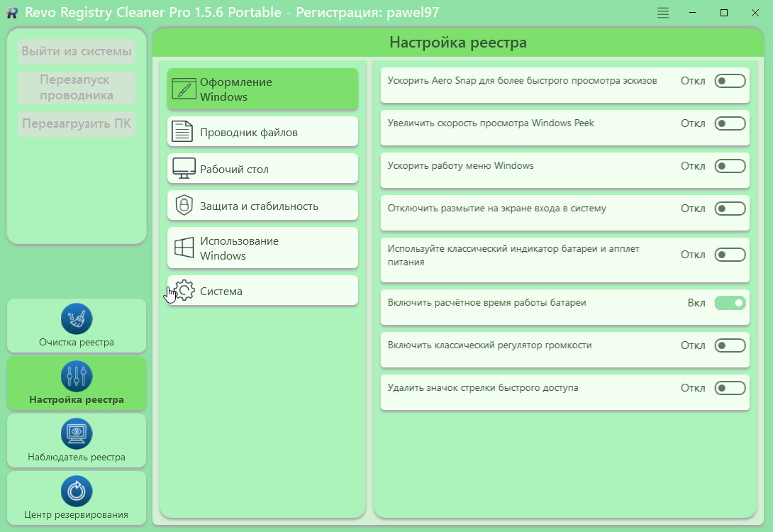Image resolution: width=773 pixels, height=532 pixels.
Task: Toggle Aero Snap speed-up switch
Action: click(x=730, y=81)
